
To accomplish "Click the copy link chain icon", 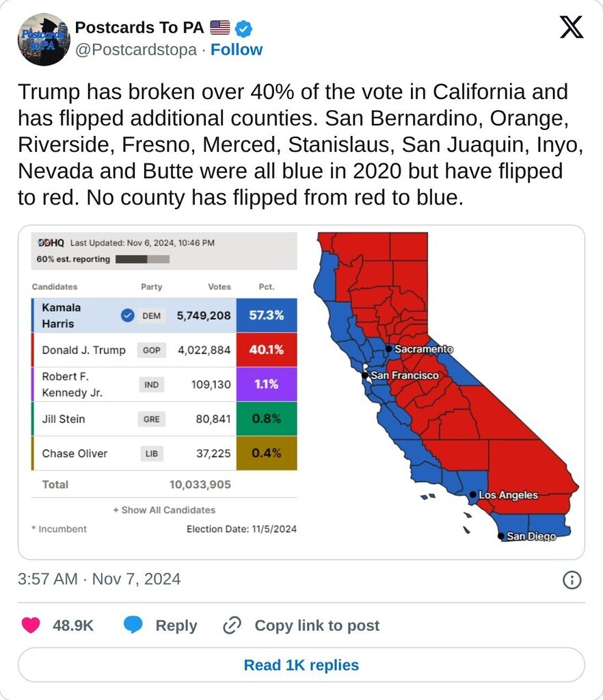I will coord(233,625).
